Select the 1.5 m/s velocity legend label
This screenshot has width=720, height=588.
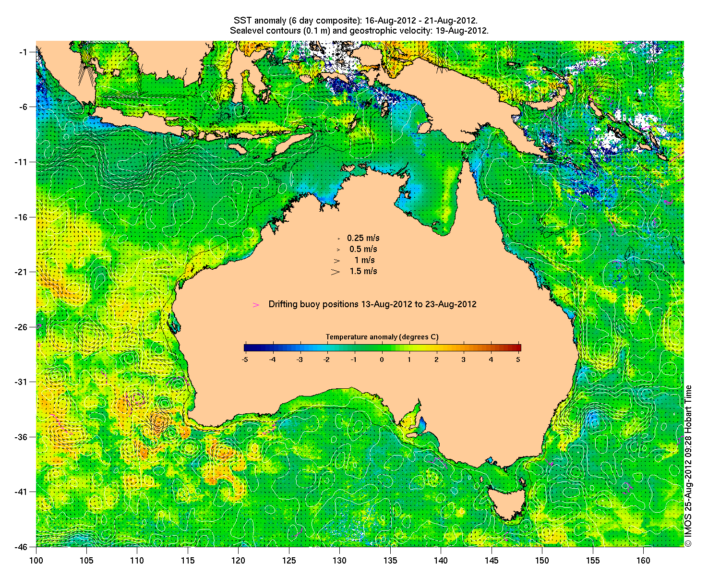[363, 271]
